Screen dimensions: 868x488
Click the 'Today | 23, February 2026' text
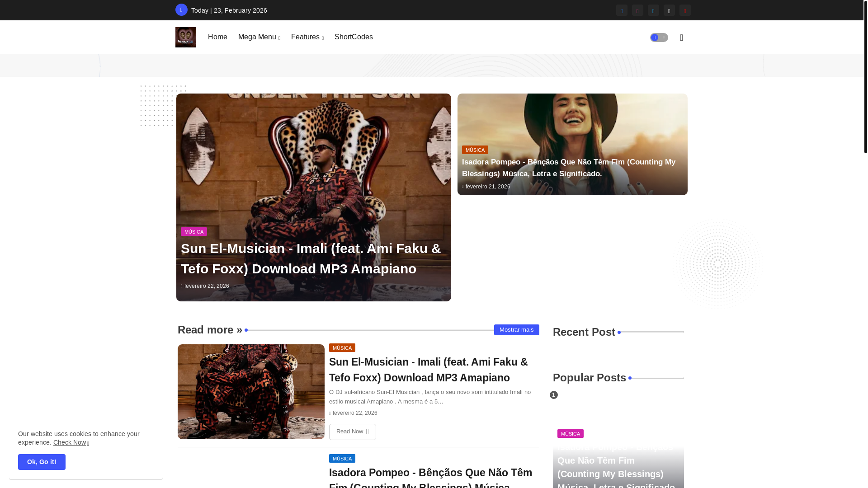pyautogui.click(x=229, y=10)
